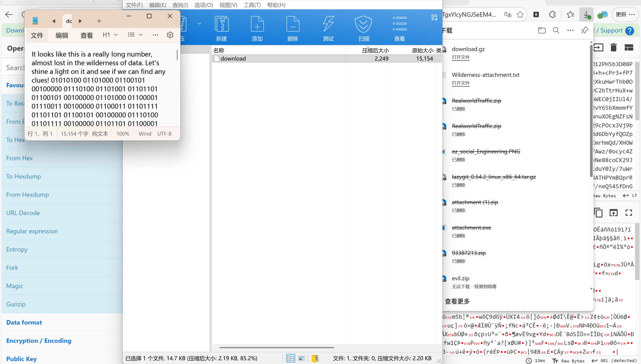This screenshot has height=364, width=641.
Task: Open the Notepad settings gear
Action: [170, 35]
